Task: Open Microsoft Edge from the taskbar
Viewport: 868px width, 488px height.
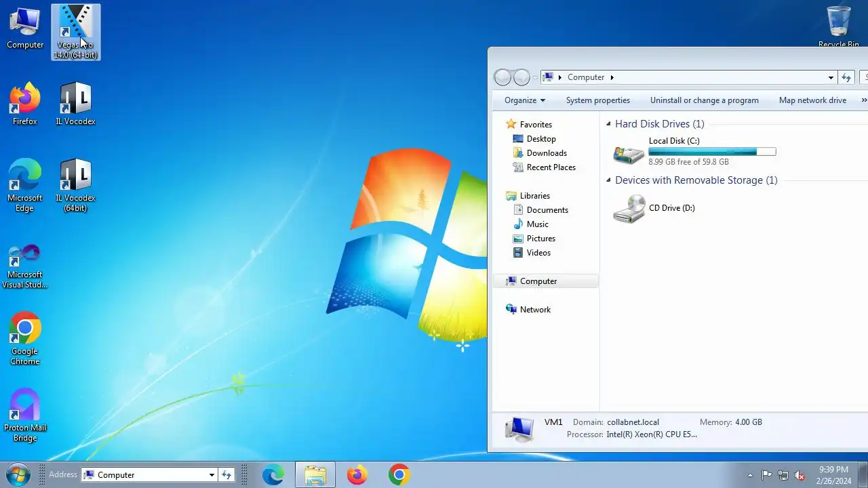Action: tap(273, 475)
